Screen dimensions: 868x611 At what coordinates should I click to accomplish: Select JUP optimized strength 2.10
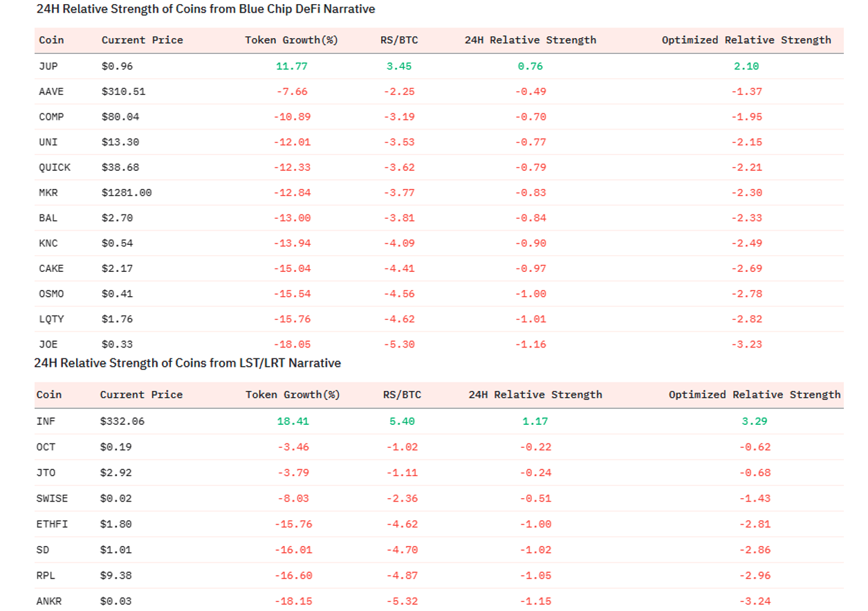[746, 66]
